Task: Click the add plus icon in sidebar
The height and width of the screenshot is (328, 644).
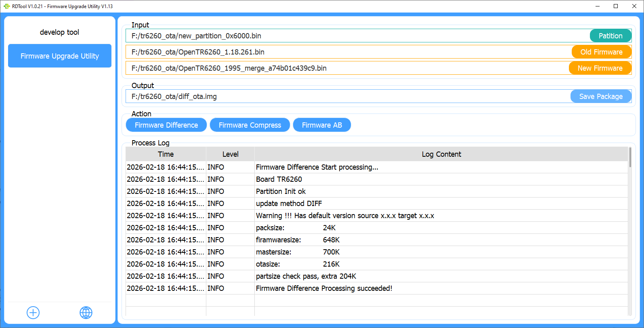Action: click(x=33, y=313)
